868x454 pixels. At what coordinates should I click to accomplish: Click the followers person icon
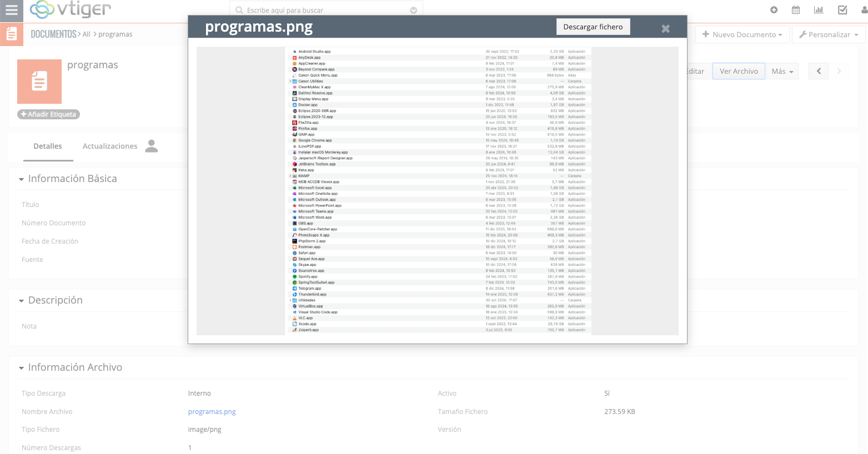[151, 146]
